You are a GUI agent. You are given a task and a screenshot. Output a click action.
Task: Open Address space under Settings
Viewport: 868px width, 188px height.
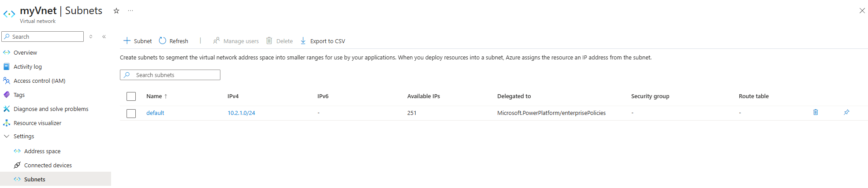pyautogui.click(x=42, y=151)
